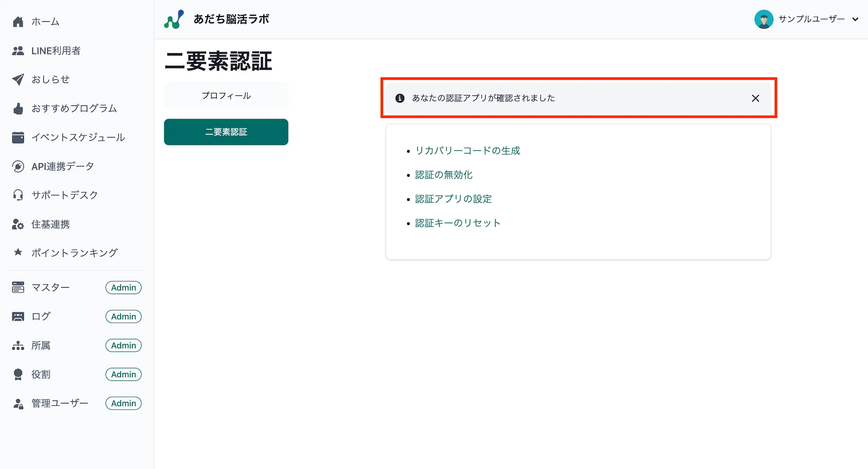Dismiss the confirmation alert with the X
Viewport: 868px width, 469px height.
click(756, 98)
